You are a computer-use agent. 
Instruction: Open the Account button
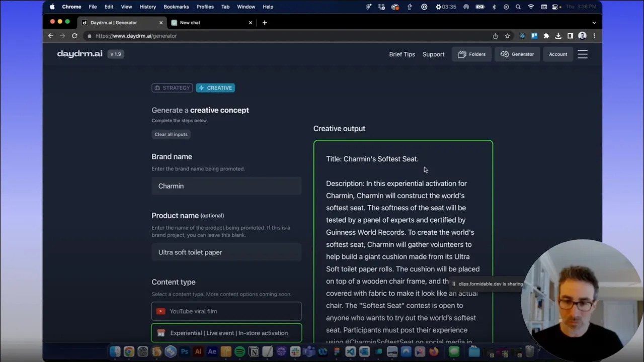(x=558, y=54)
